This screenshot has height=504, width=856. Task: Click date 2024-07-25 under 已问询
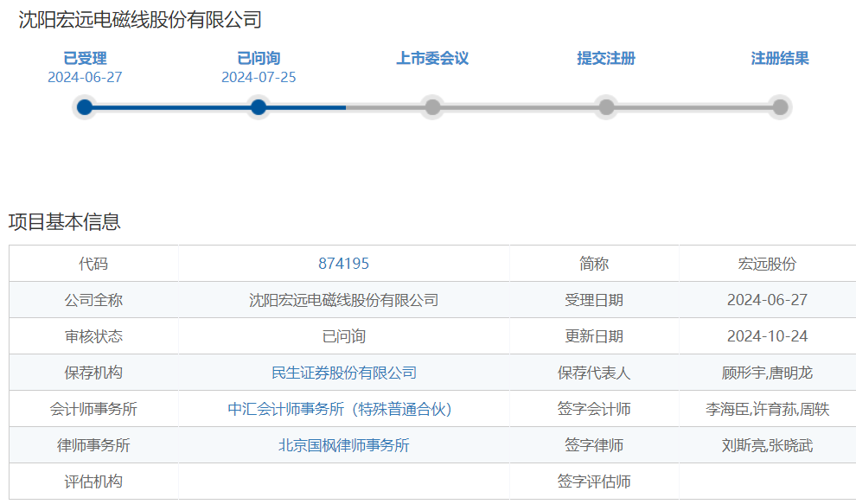[259, 78]
